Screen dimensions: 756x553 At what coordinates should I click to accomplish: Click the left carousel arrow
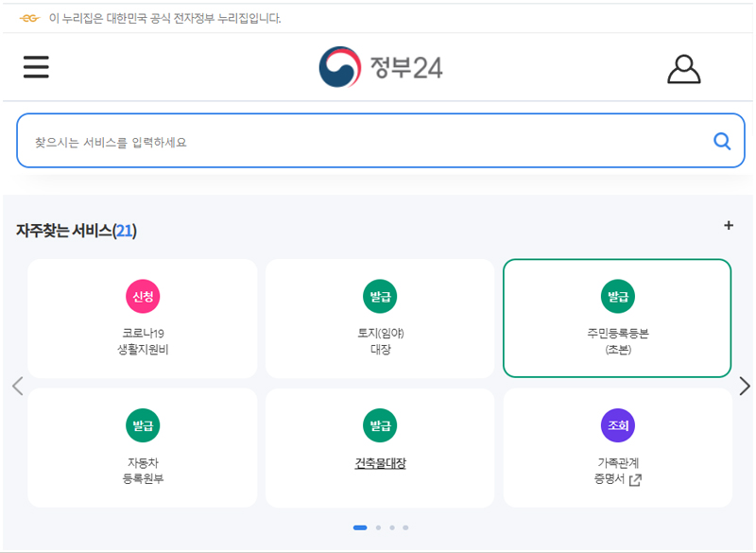[x=17, y=386]
